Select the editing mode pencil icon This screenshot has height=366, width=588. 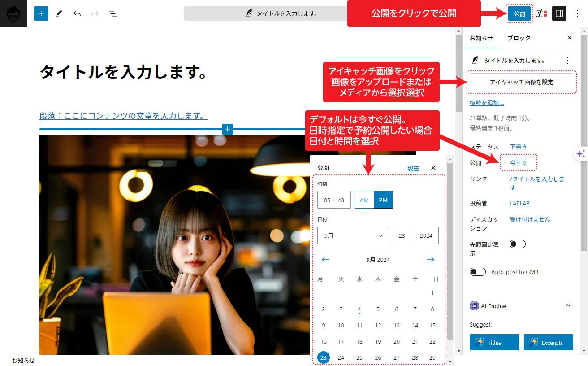coord(60,13)
